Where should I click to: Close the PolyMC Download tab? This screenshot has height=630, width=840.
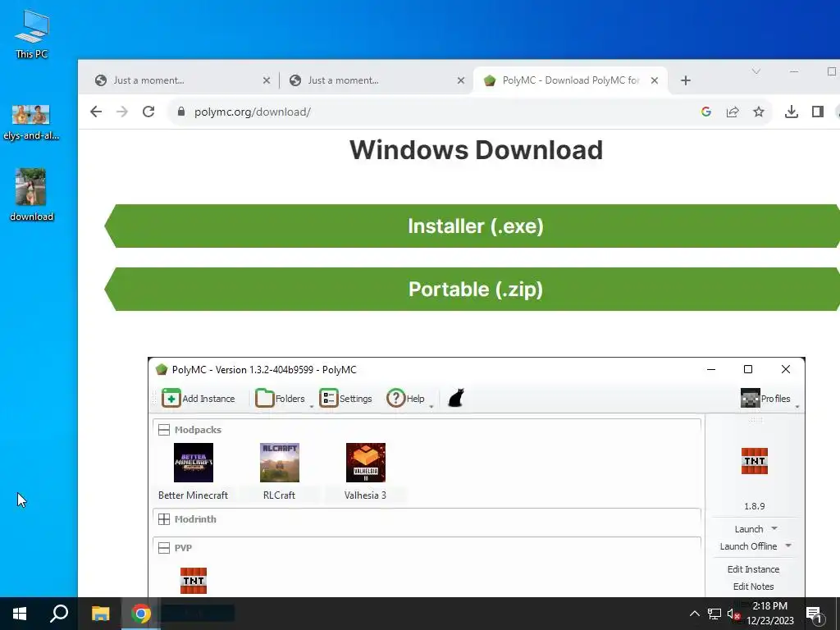click(654, 80)
